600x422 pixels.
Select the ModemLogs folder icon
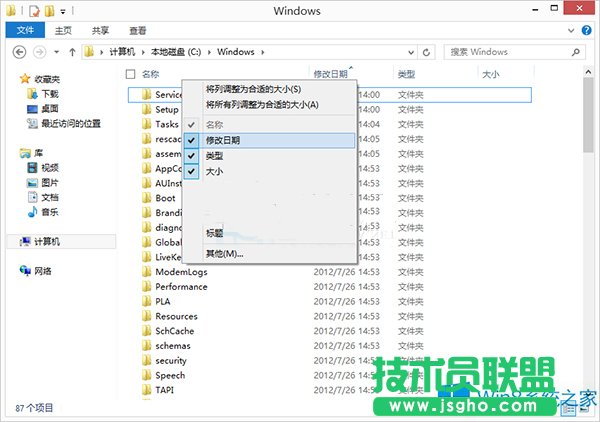(147, 272)
